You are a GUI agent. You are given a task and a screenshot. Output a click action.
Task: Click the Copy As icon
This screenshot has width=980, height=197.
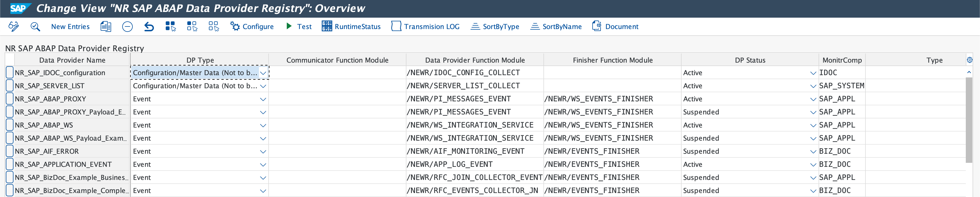(x=105, y=26)
